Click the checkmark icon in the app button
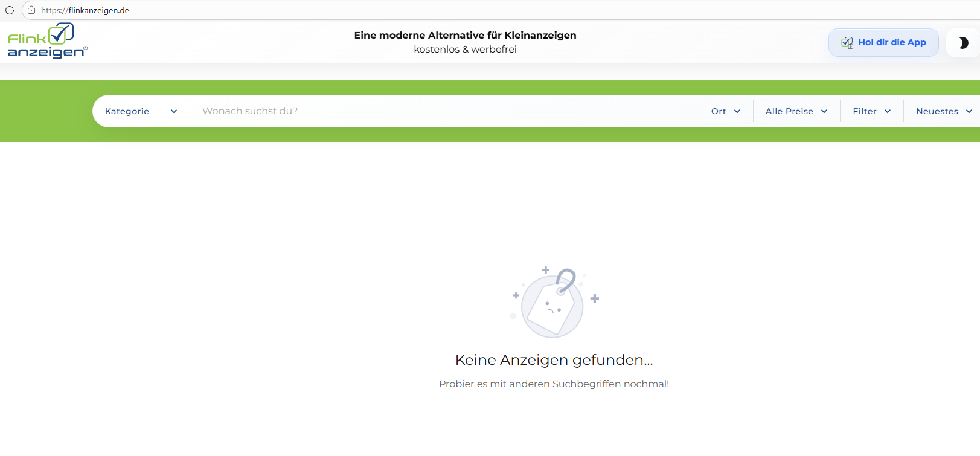 click(847, 42)
